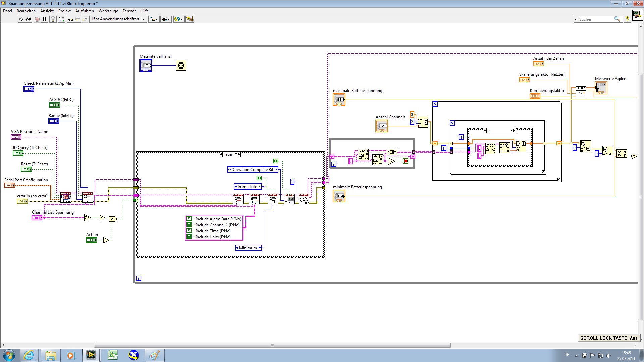Open the Operation Complete Bit enum dropdown
The width and height of the screenshot is (644, 362).
[x=276, y=170]
